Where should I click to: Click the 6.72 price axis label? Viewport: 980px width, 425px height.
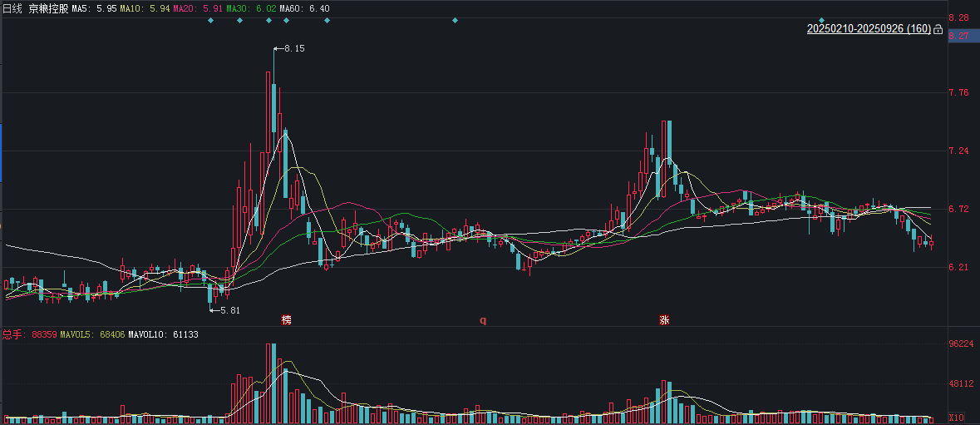tap(958, 209)
